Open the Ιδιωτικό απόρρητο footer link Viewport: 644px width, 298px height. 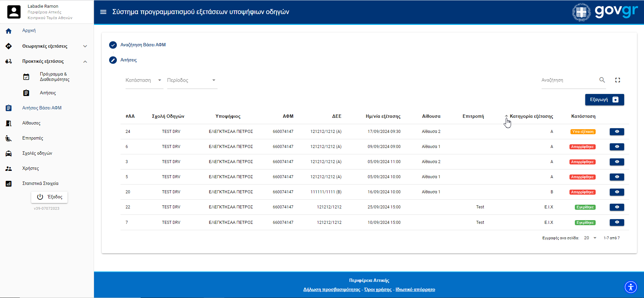(x=415, y=290)
